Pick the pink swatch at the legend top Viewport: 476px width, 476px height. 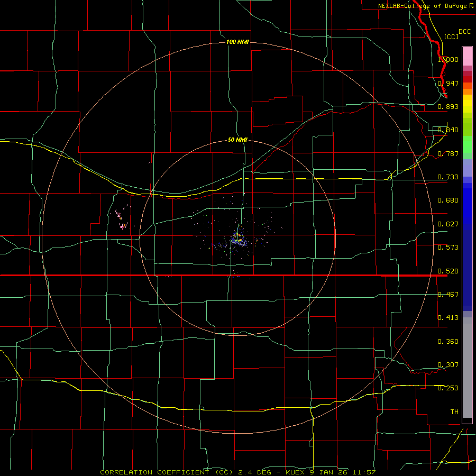coord(467,57)
